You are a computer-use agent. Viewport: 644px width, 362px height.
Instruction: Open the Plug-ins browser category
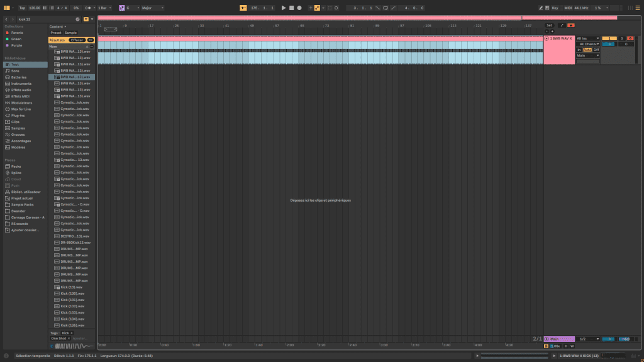[x=18, y=116]
